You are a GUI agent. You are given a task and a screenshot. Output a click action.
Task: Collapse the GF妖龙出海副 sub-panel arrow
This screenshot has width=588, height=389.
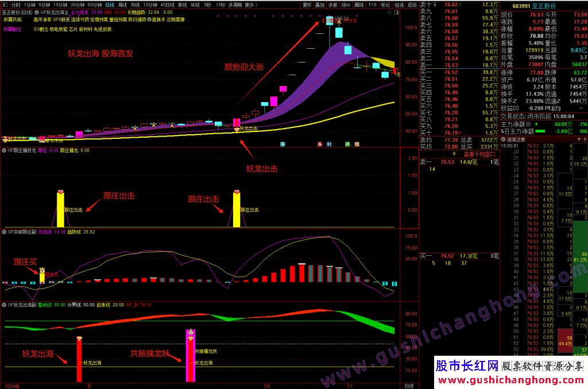point(5,305)
